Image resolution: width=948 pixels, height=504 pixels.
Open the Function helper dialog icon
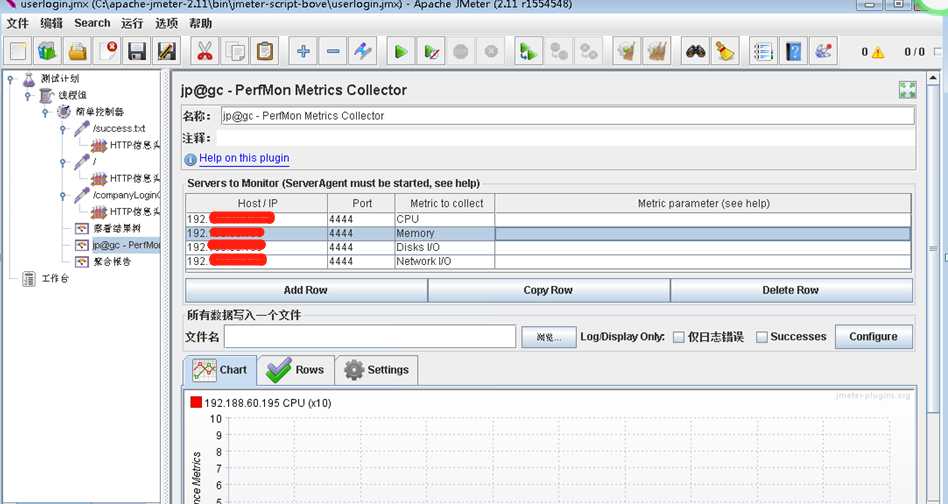pyautogui.click(x=763, y=51)
